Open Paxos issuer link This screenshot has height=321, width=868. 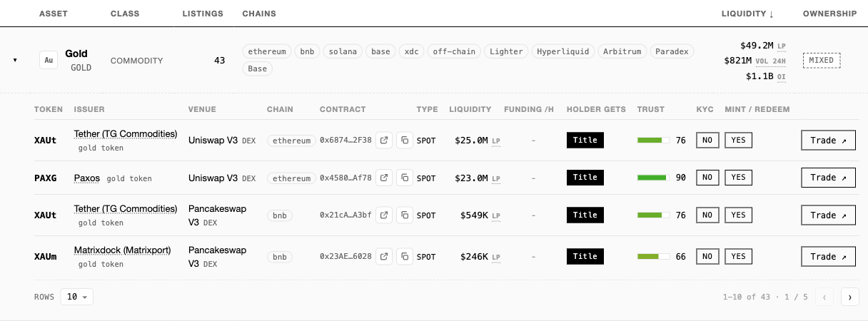point(87,178)
